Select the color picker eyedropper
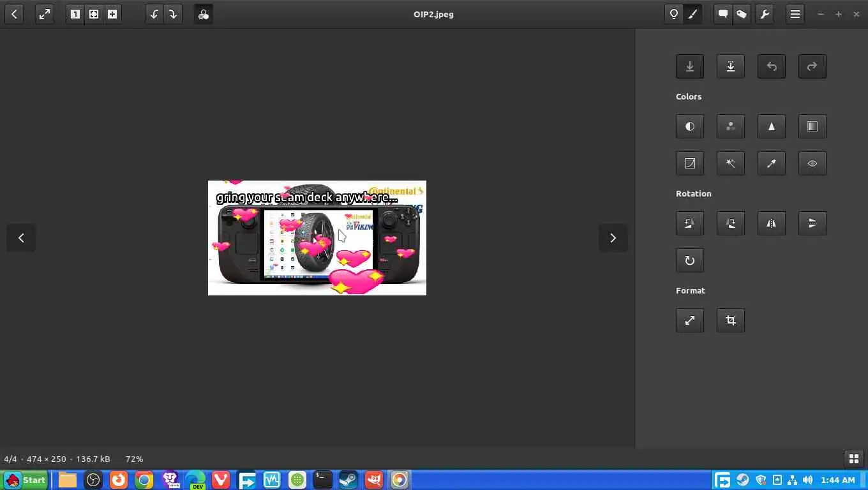The image size is (868, 490). (772, 163)
